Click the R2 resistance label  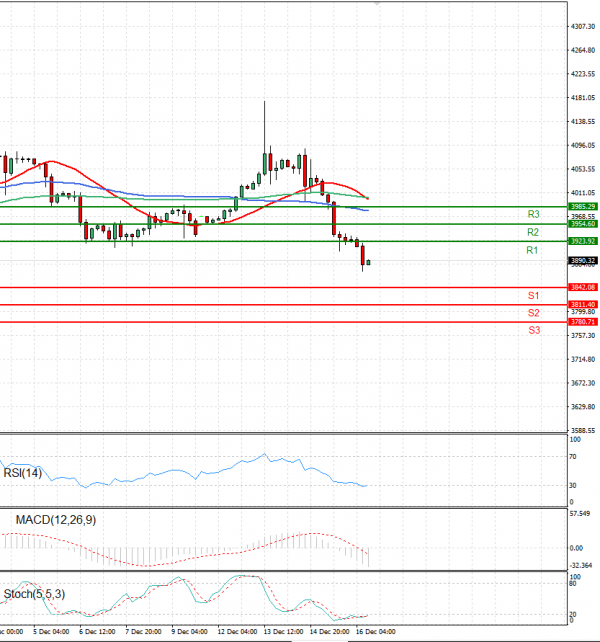(x=532, y=232)
